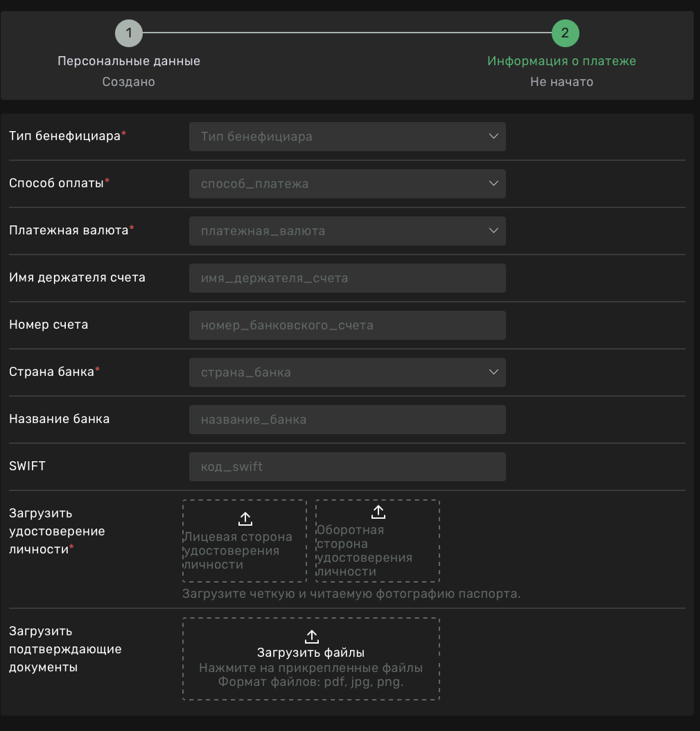Click chevron arrow in Способ оплаты field
The width and height of the screenshot is (700, 731).
(x=493, y=184)
